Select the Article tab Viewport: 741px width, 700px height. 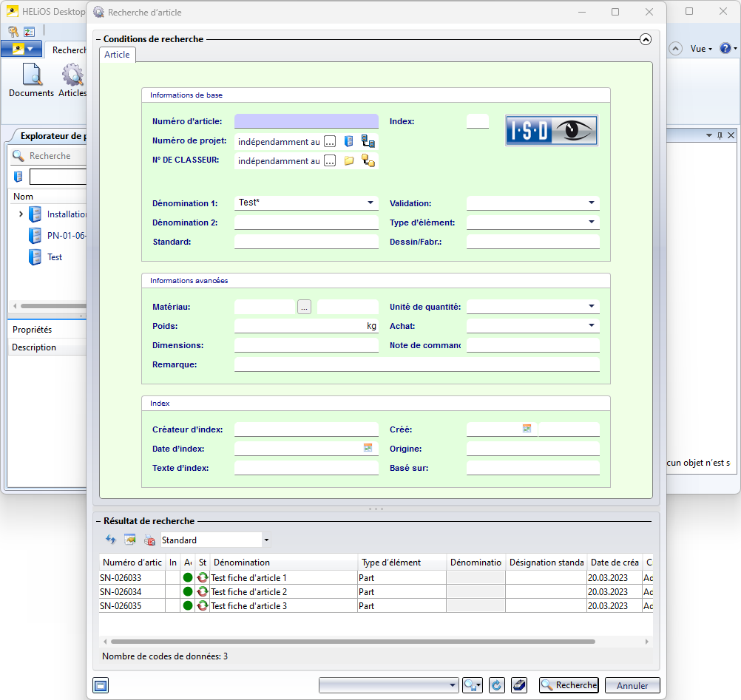tap(117, 55)
